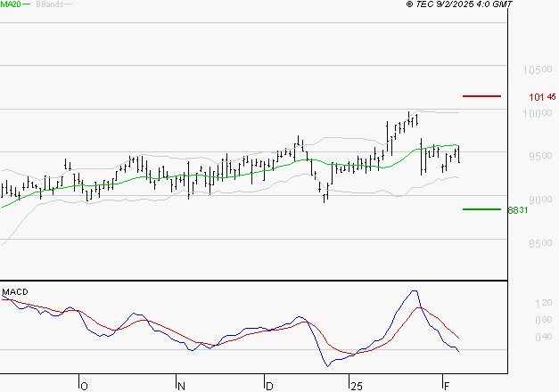The width and height of the screenshot is (559, 392).
Task: Click the D month marker on time axis
Action: point(269,387)
